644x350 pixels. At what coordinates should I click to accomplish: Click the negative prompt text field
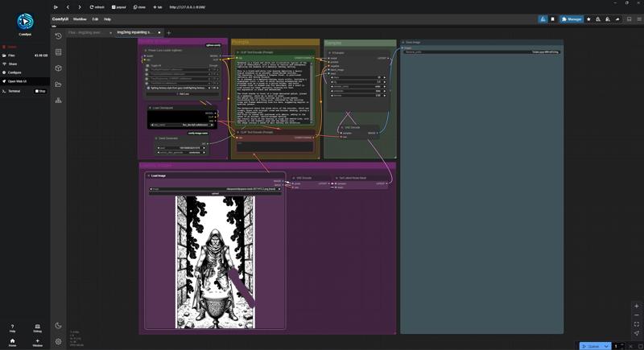pyautogui.click(x=275, y=146)
